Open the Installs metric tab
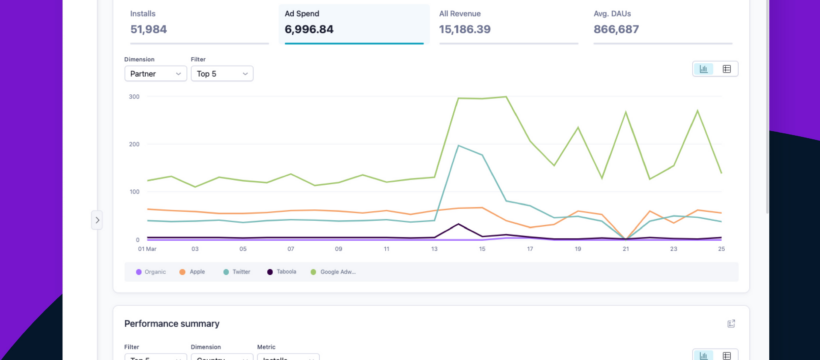 coord(199,24)
